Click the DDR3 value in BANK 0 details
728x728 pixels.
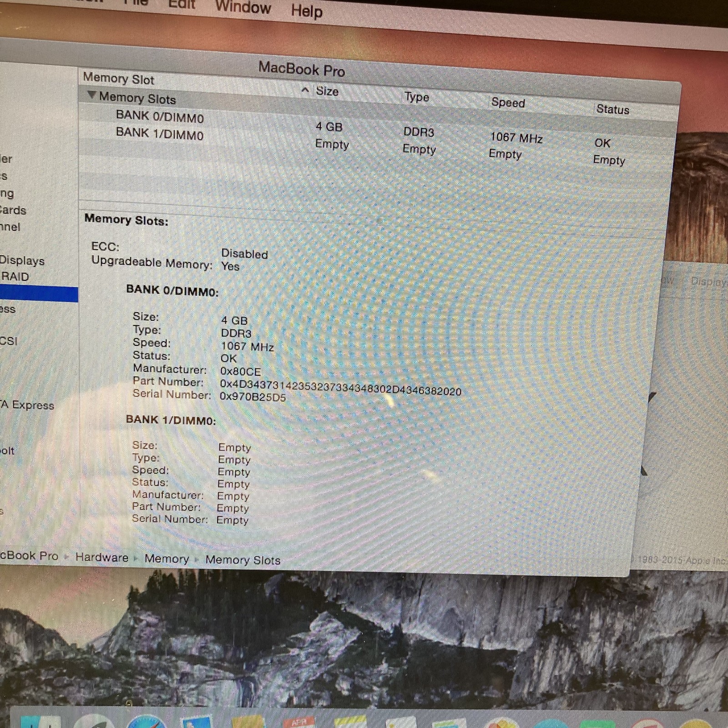tap(236, 334)
